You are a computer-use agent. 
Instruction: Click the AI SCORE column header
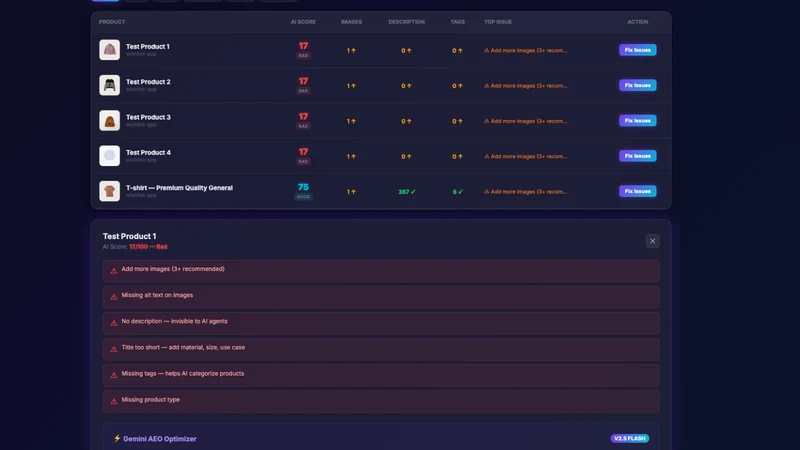303,22
